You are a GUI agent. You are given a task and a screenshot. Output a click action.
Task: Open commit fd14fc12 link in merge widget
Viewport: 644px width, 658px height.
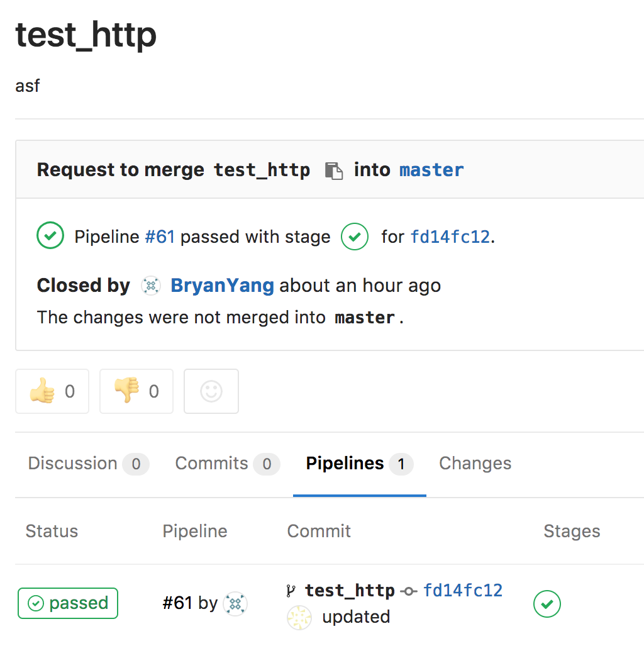click(450, 237)
